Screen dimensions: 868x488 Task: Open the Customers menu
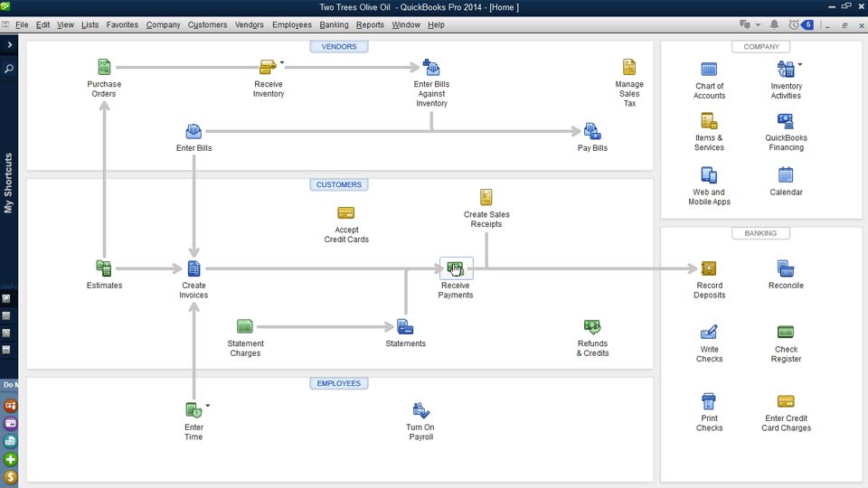coord(207,25)
